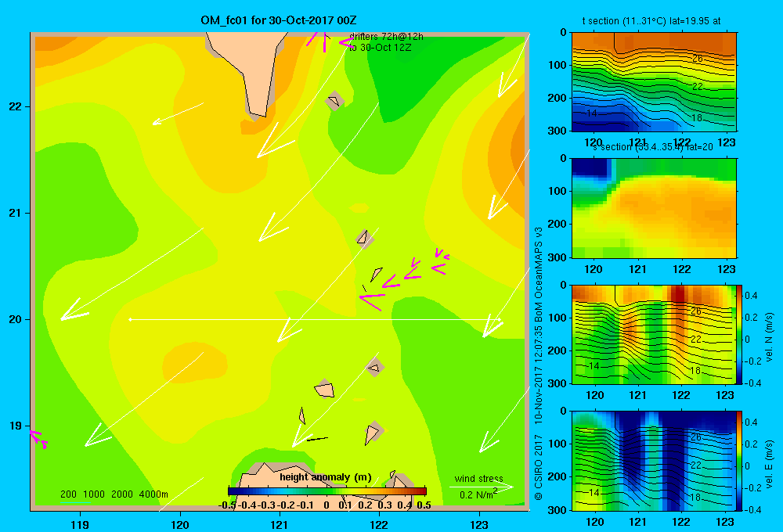Click the wind stress reference arrow in legend

pos(481,486)
